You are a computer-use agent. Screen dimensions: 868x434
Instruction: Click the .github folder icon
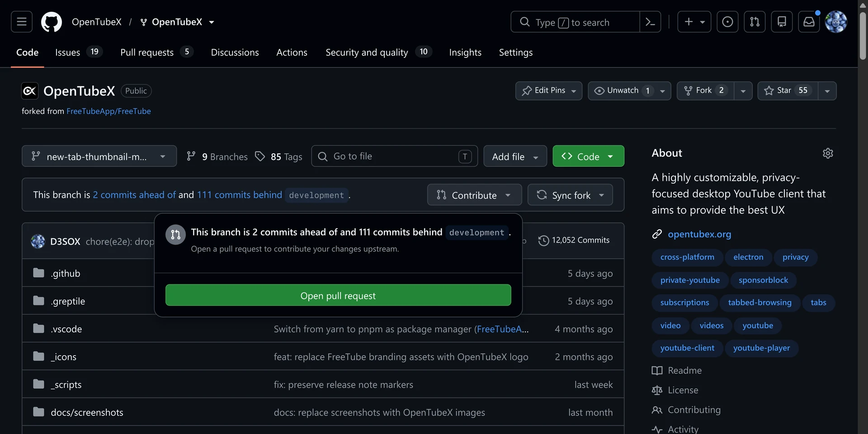[39, 273]
